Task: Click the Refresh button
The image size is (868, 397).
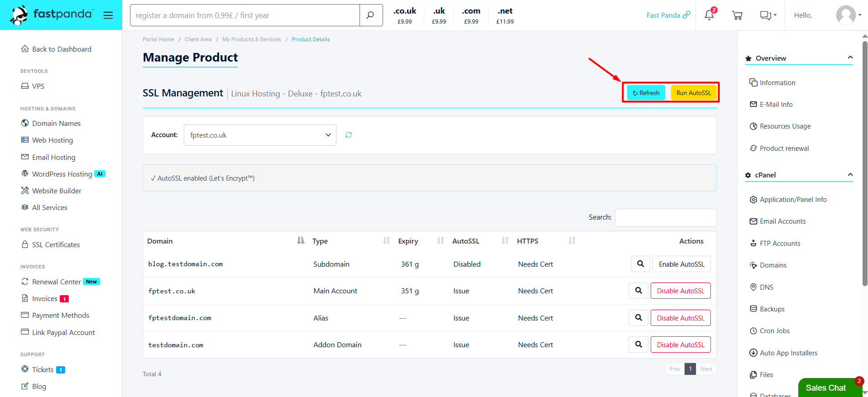Action: [646, 93]
